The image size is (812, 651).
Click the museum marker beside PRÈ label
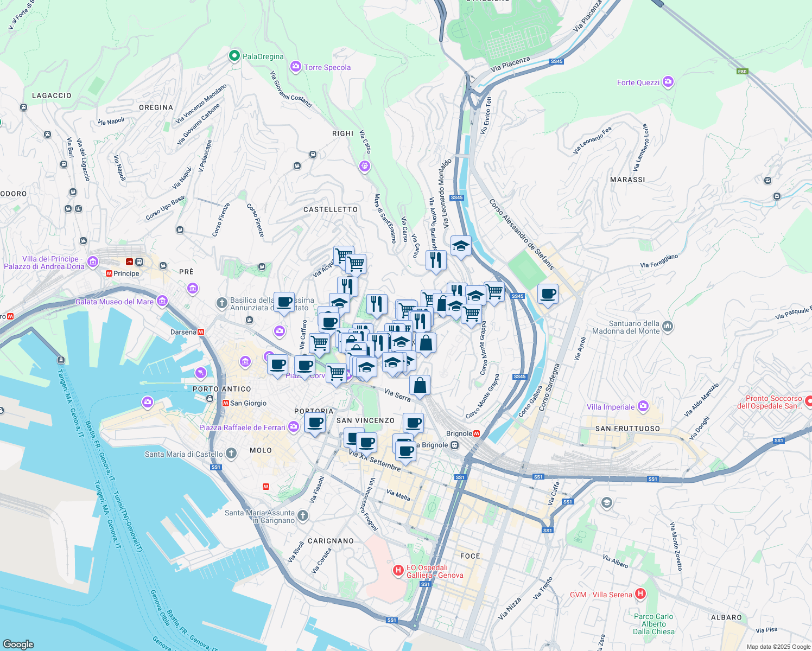point(193,289)
